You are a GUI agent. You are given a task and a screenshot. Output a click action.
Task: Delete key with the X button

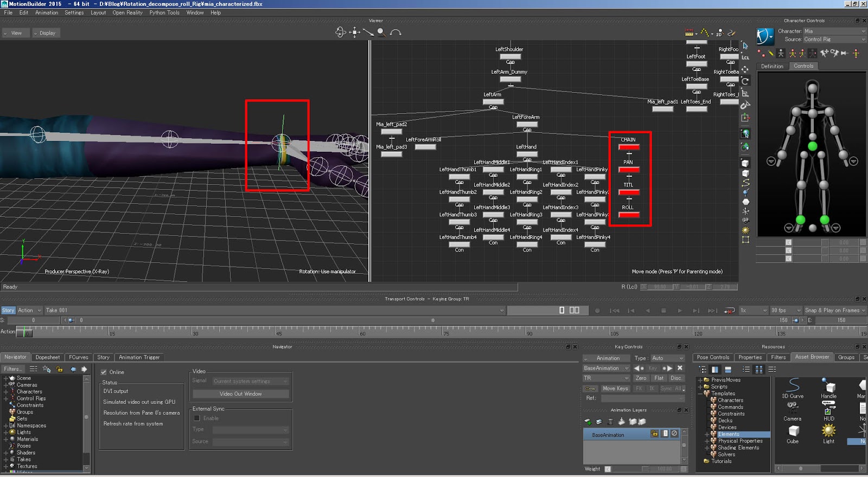(x=680, y=368)
